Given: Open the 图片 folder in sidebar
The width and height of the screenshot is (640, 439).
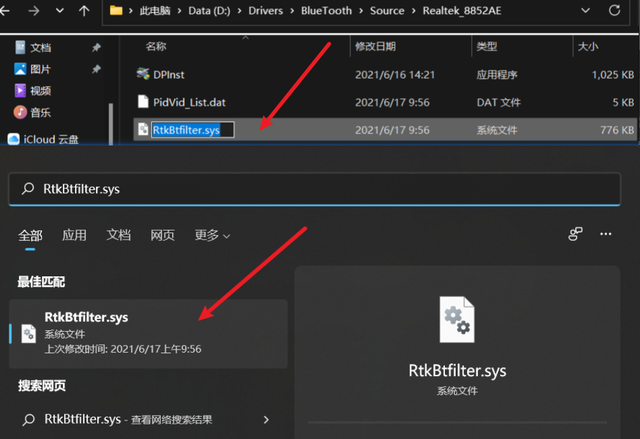Looking at the screenshot, I should [x=40, y=69].
